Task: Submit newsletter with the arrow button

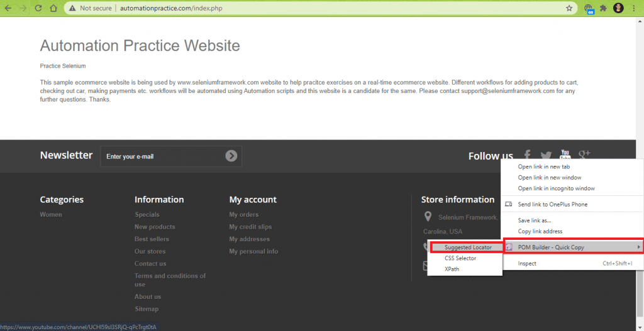Action: point(231,156)
